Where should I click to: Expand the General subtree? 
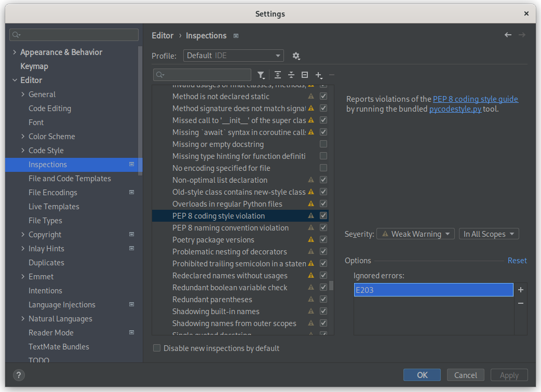tap(23, 94)
